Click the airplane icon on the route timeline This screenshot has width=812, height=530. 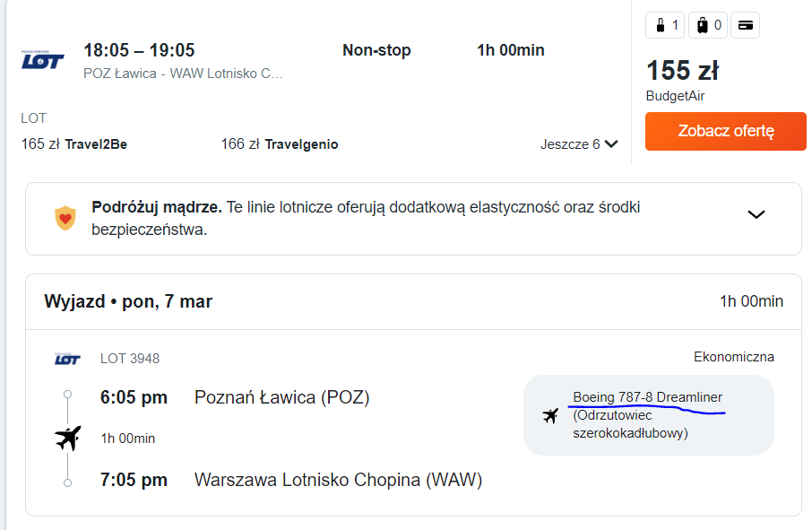(68, 439)
